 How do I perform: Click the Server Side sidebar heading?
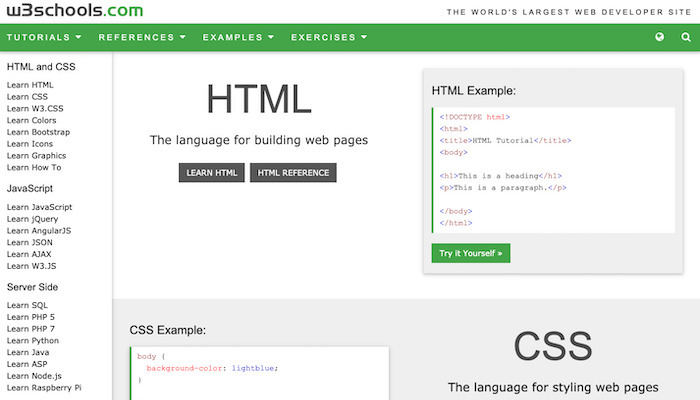pos(33,287)
